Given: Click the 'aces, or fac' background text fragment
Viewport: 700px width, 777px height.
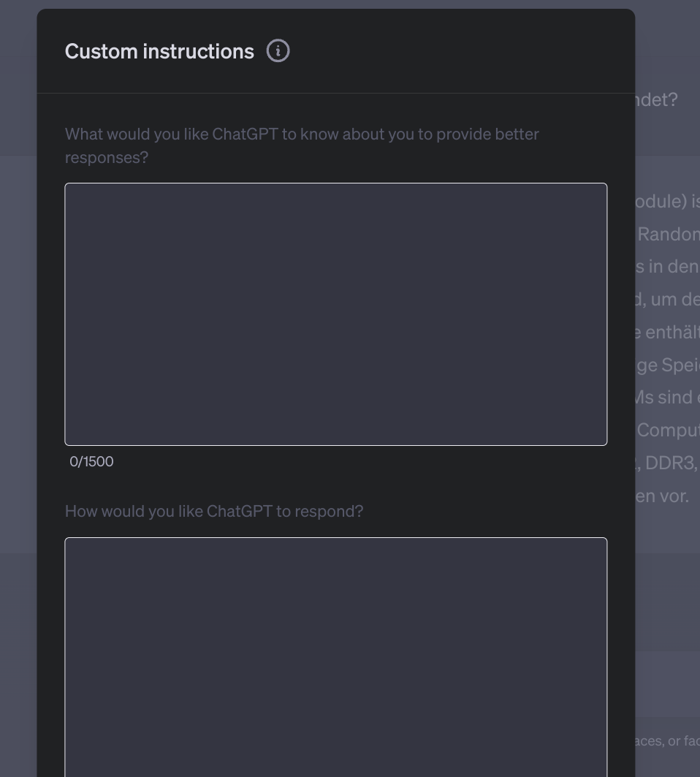Looking at the screenshot, I should pos(668,740).
